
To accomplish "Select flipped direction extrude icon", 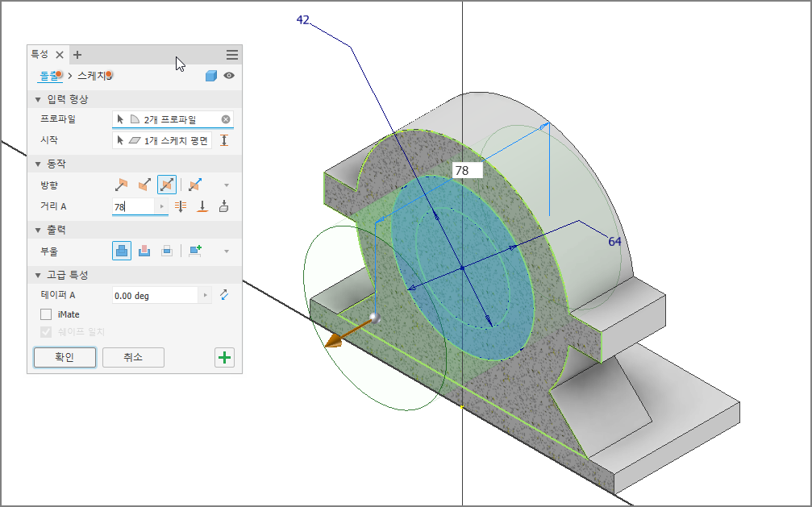I will (x=144, y=185).
